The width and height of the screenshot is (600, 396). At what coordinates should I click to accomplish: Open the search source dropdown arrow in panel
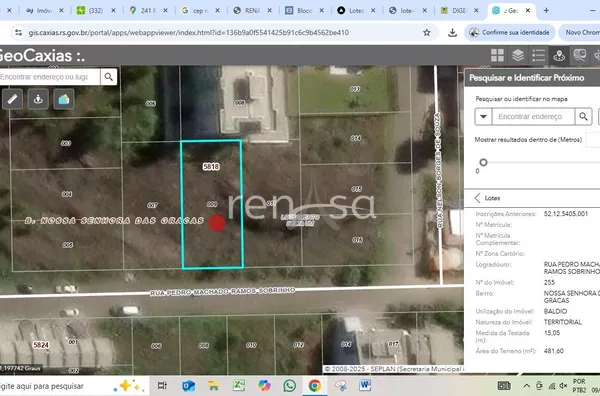(483, 116)
